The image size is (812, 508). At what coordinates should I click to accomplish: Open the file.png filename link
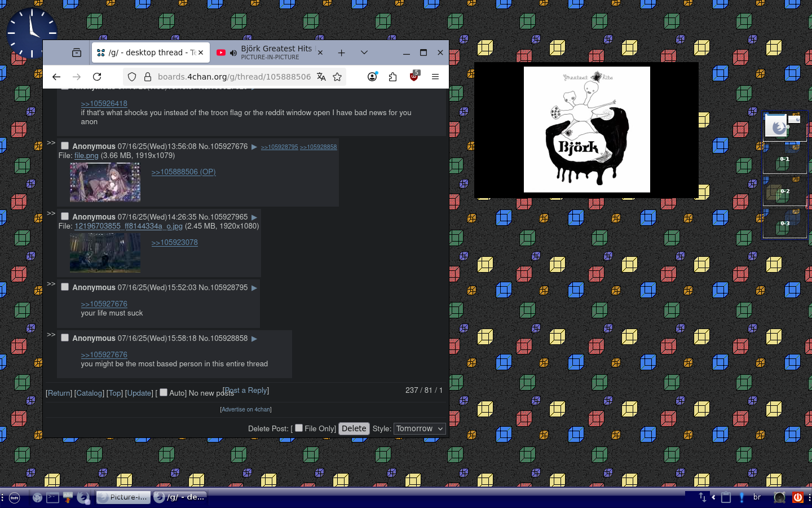[x=86, y=155]
